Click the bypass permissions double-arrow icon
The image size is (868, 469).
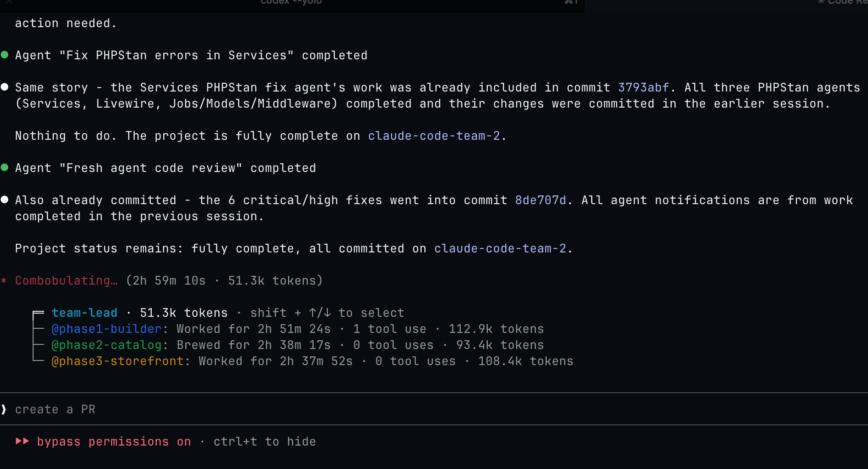click(x=22, y=441)
